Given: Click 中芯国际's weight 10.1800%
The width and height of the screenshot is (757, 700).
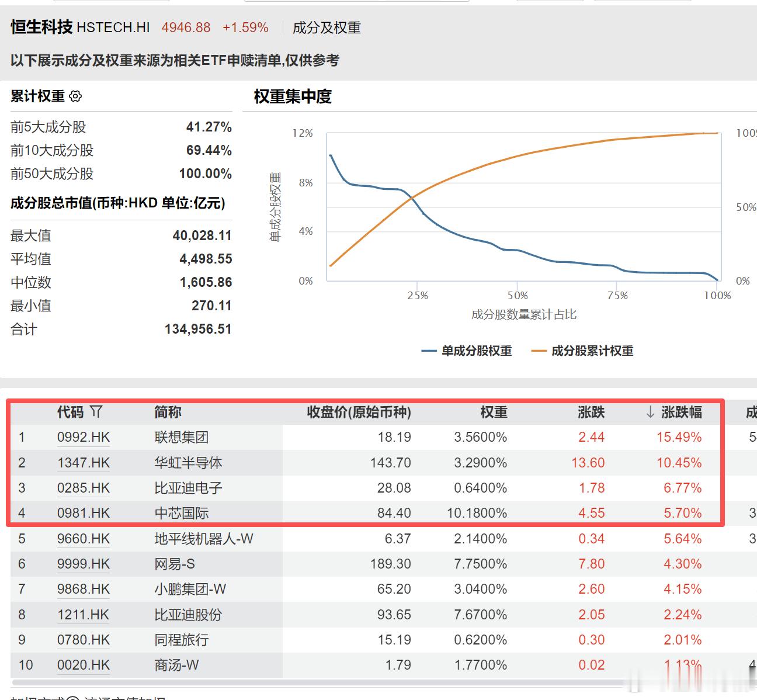Looking at the screenshot, I should click(477, 513).
